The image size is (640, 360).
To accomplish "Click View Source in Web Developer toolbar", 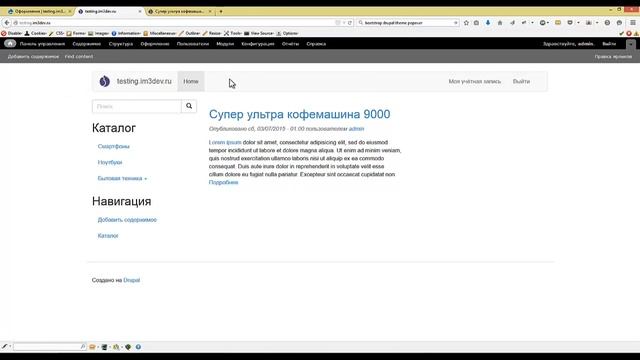I will pyautogui.click(x=259, y=33).
